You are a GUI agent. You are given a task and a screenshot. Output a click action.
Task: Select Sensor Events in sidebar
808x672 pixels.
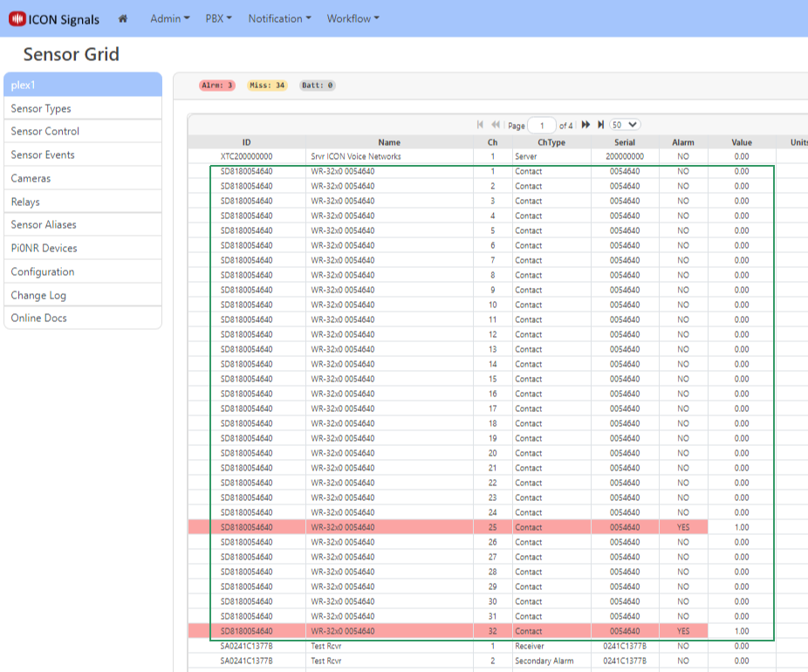click(43, 154)
